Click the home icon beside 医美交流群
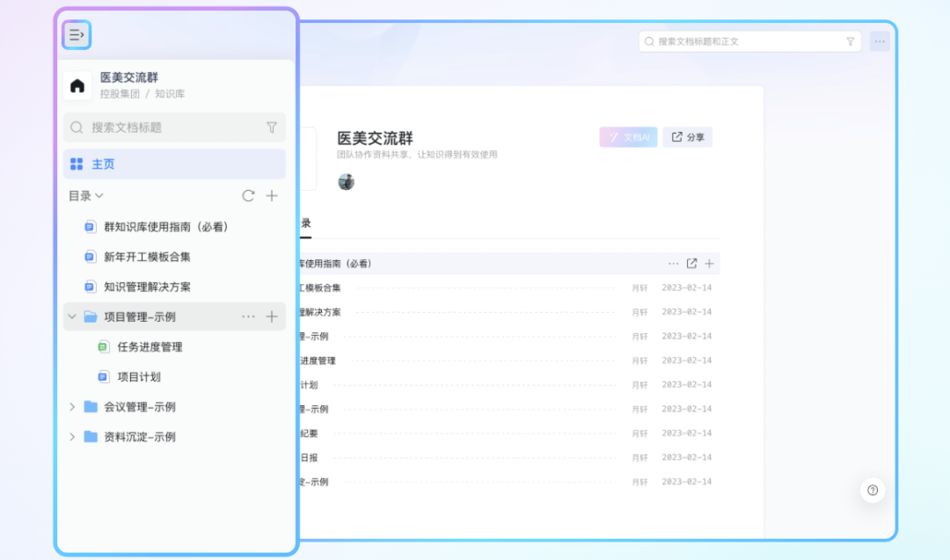Viewport: 950px width, 560px height. 77,85
